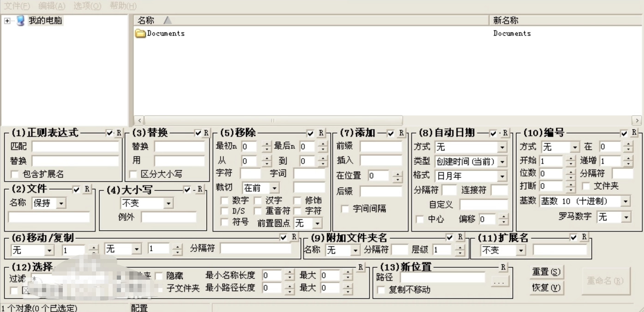Disable the (5) 移除 section checkbox

tap(310, 133)
